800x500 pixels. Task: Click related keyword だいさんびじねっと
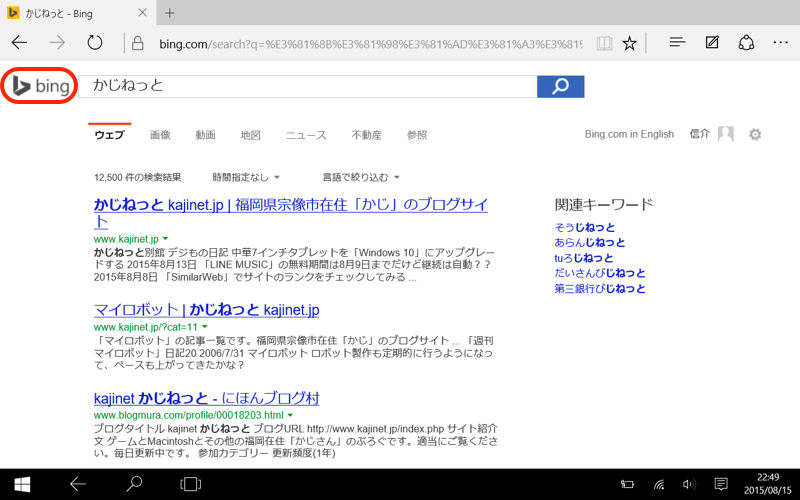tap(600, 273)
